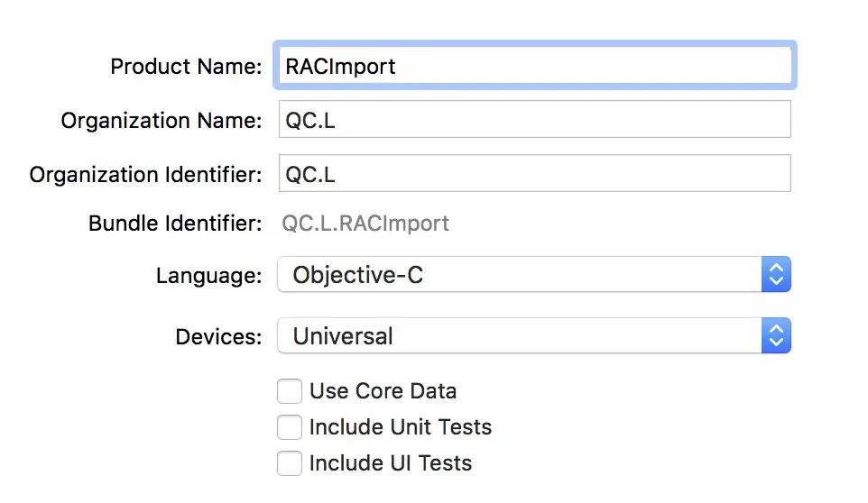
Task: Click the "Organization Name:" label
Action: [x=162, y=121]
